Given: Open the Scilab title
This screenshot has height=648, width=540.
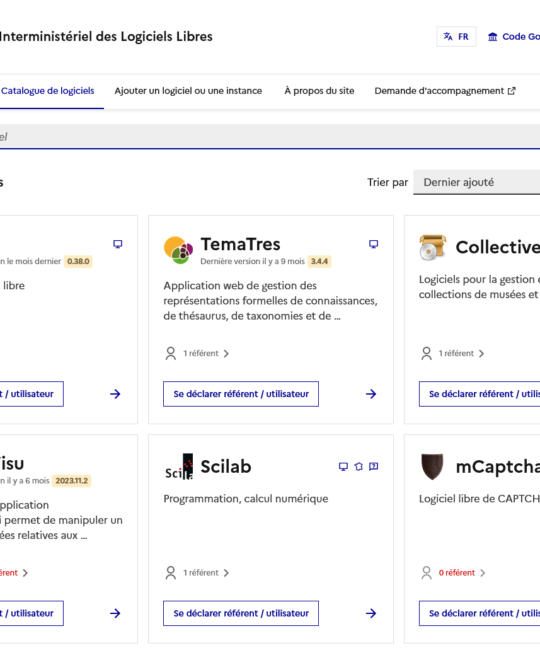Looking at the screenshot, I should pyautogui.click(x=226, y=467).
